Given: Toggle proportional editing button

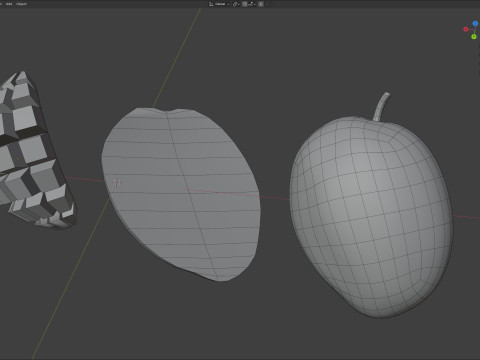Looking at the screenshot, I should (x=261, y=4).
